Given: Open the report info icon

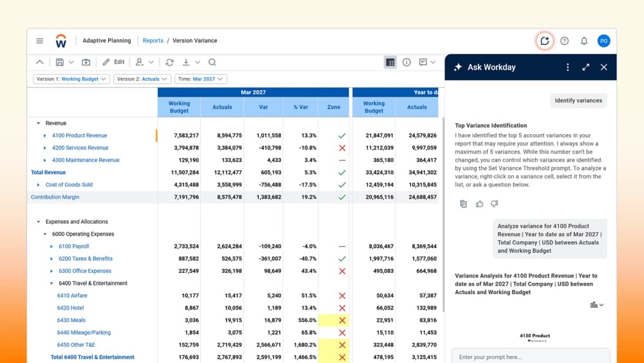Looking at the screenshot, I should (x=406, y=62).
